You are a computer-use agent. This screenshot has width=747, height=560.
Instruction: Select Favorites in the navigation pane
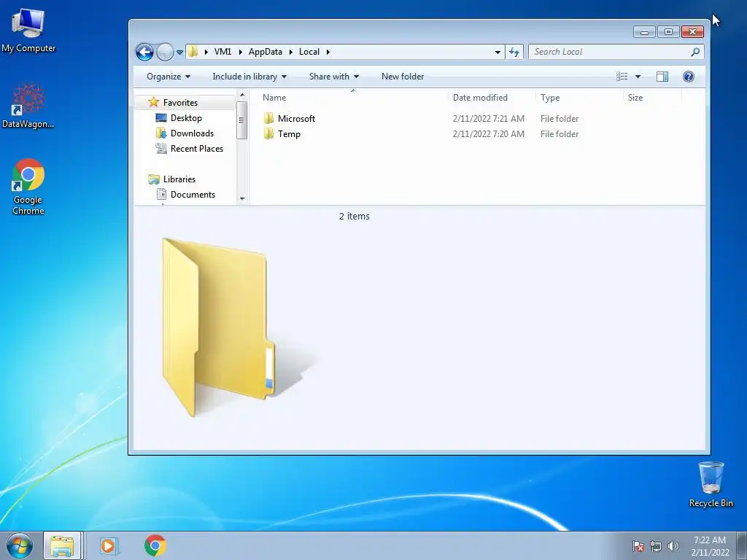(x=180, y=102)
